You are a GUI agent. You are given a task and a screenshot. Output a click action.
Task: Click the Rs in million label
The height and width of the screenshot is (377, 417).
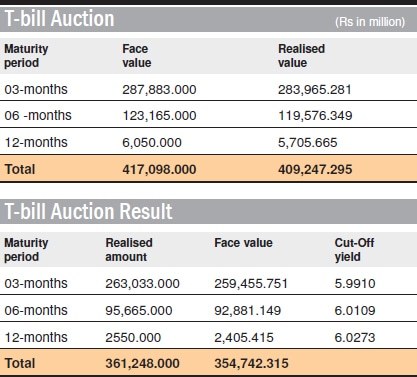370,22
